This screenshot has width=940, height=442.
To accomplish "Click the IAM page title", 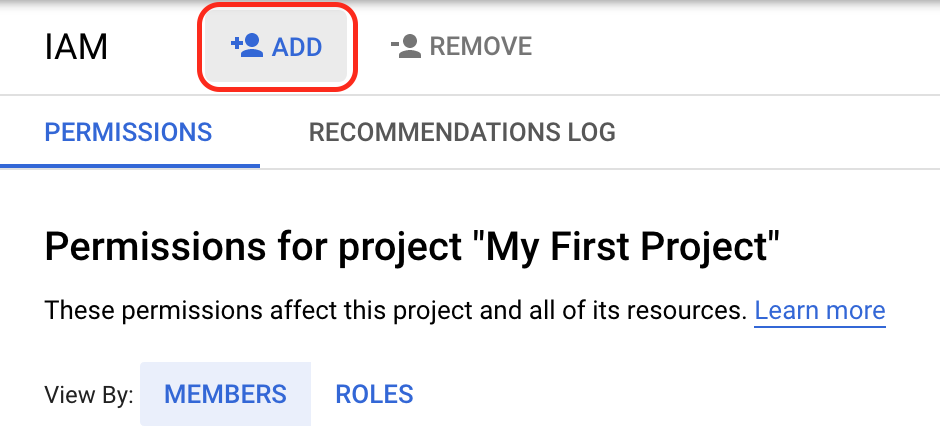I will (76, 47).
